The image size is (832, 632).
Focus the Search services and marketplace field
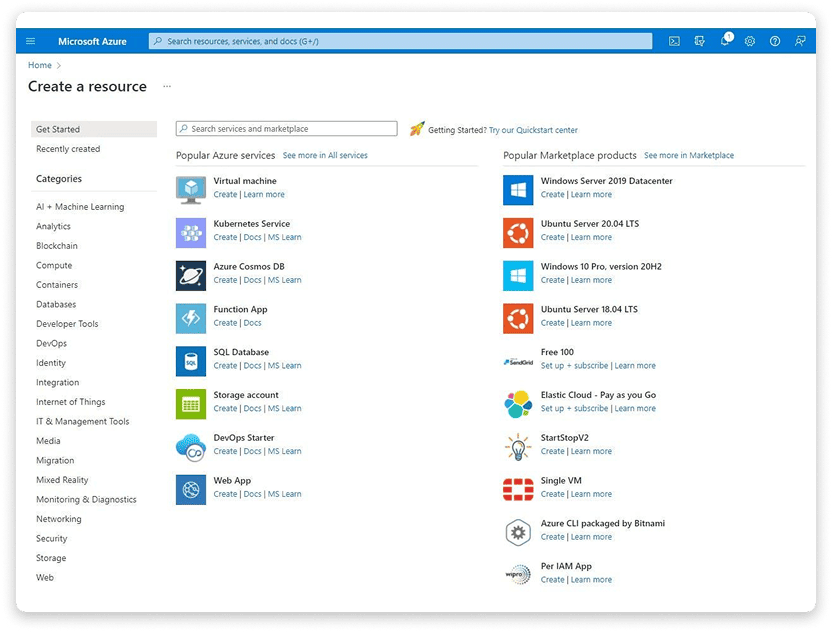pyautogui.click(x=287, y=129)
